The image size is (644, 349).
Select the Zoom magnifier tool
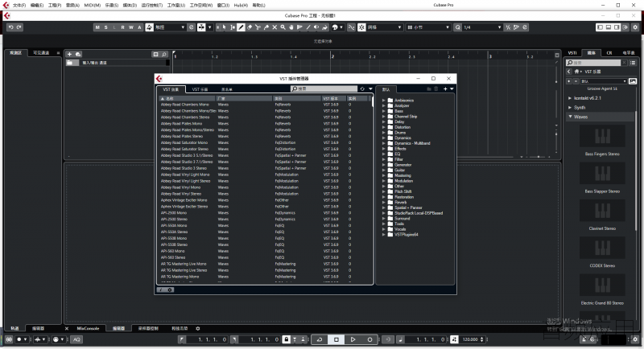[x=283, y=27]
